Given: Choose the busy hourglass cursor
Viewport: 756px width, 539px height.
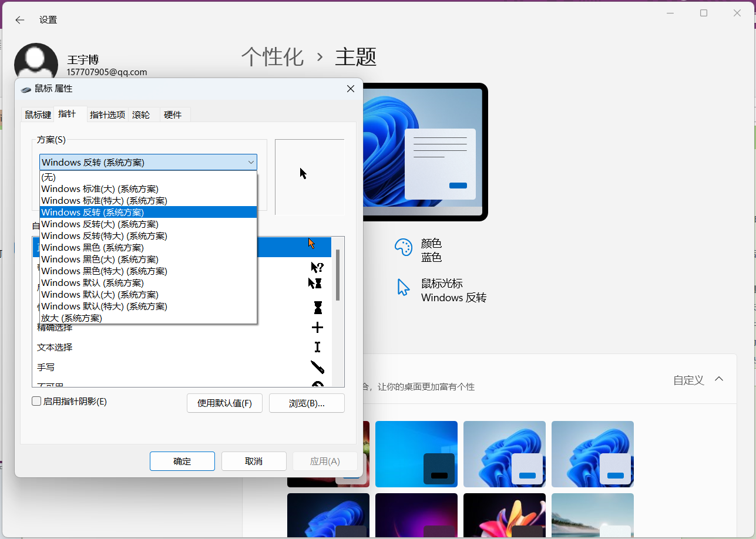Looking at the screenshot, I should point(318,308).
